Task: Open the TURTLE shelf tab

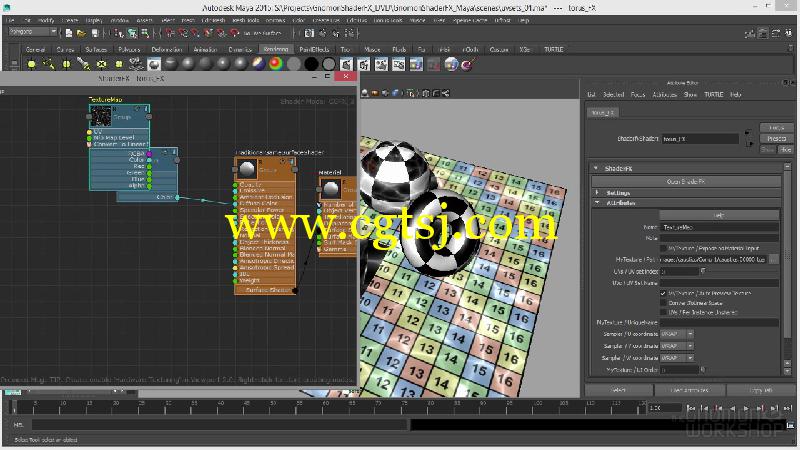Action: click(554, 49)
